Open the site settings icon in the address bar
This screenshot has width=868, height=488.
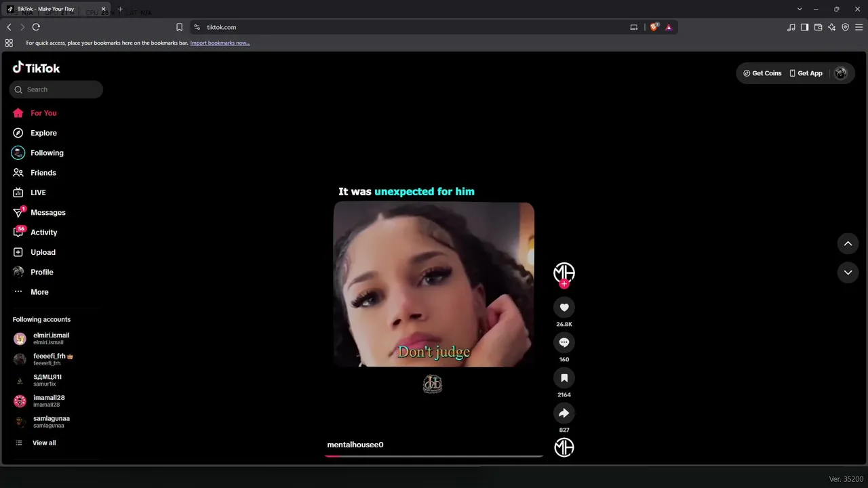pyautogui.click(x=197, y=27)
